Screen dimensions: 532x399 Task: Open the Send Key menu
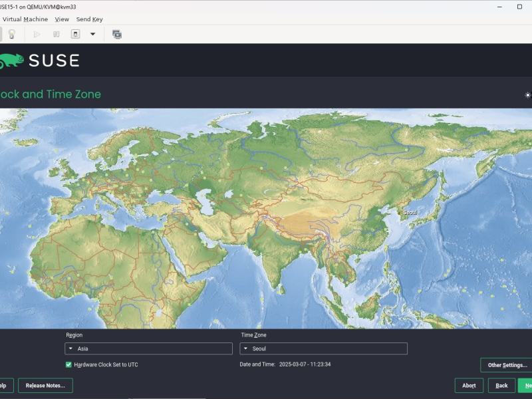tap(90, 19)
